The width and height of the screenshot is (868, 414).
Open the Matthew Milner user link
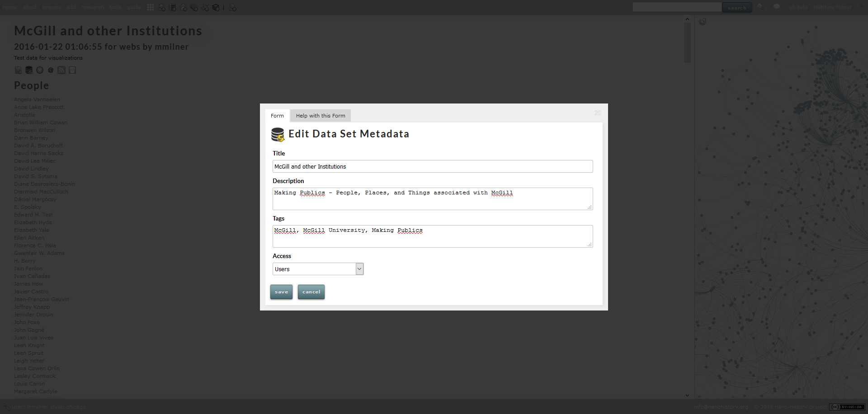(x=832, y=7)
